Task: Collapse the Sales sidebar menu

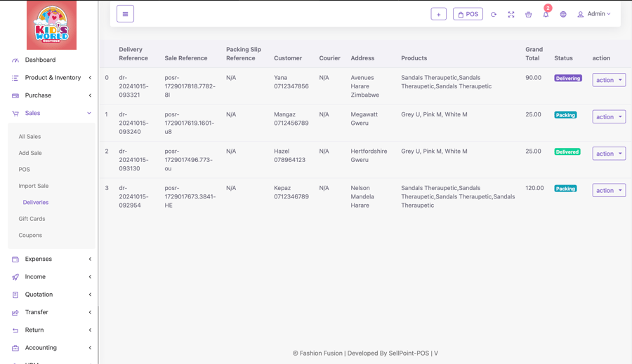Action: (x=52, y=113)
